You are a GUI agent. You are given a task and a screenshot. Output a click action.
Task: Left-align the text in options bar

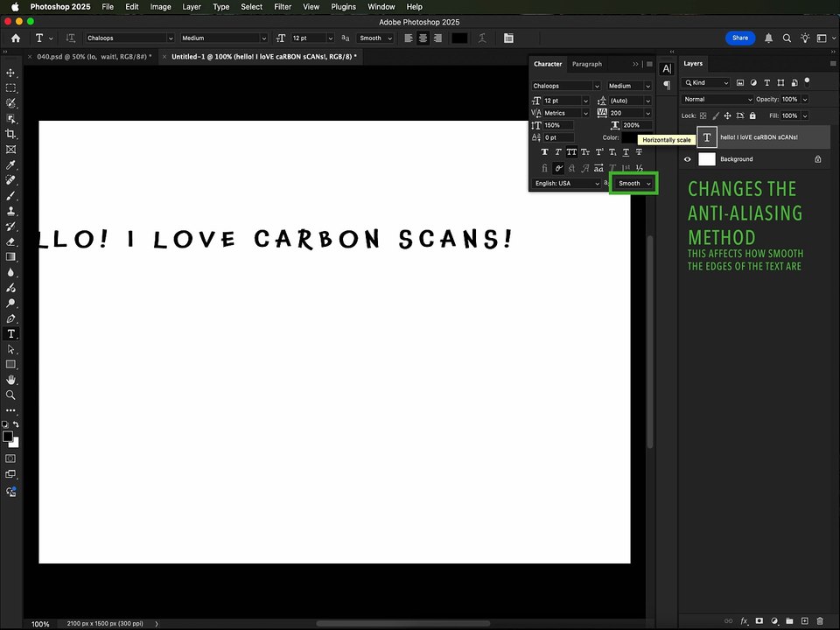(409, 38)
